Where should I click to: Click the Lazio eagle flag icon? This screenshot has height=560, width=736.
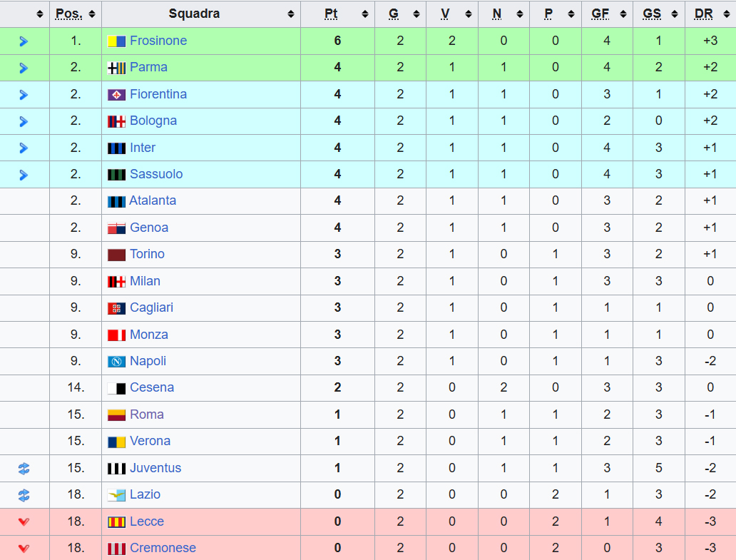click(x=116, y=495)
